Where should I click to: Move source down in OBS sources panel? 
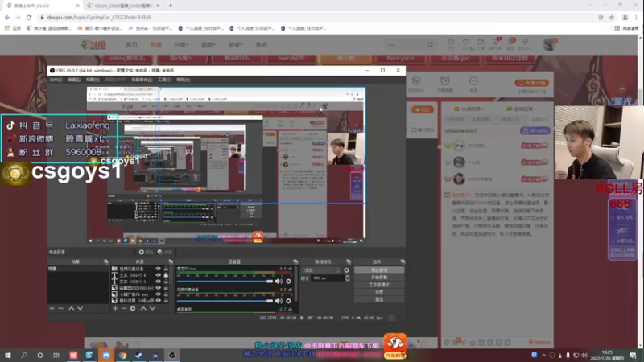click(x=152, y=308)
